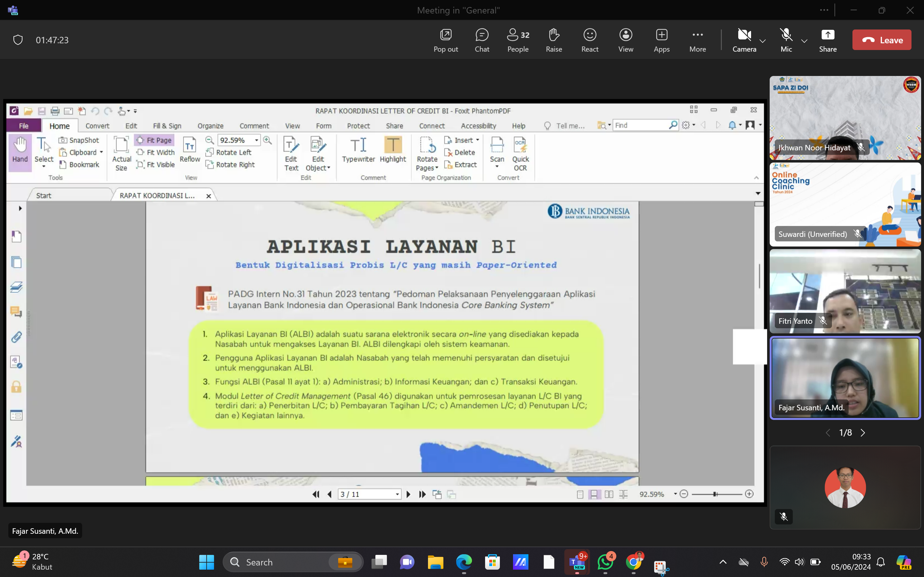This screenshot has height=577, width=924.
Task: Turn on the Camera
Action: (x=744, y=40)
